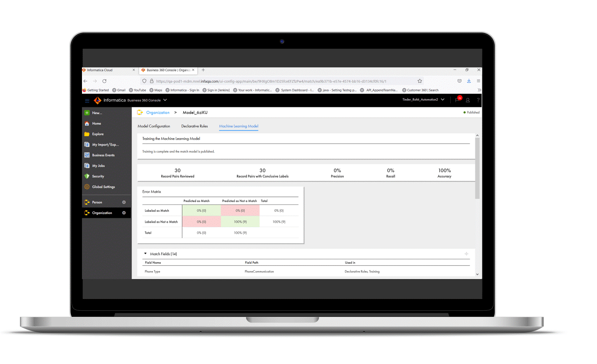The height and width of the screenshot is (364, 597).
Task: Open the help question mark icon
Action: coord(478,100)
